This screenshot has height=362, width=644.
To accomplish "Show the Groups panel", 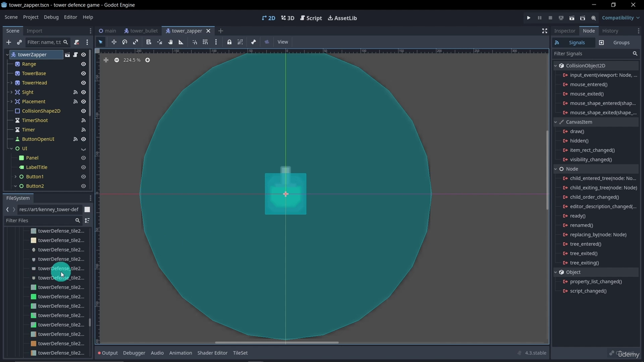I will 616,43.
